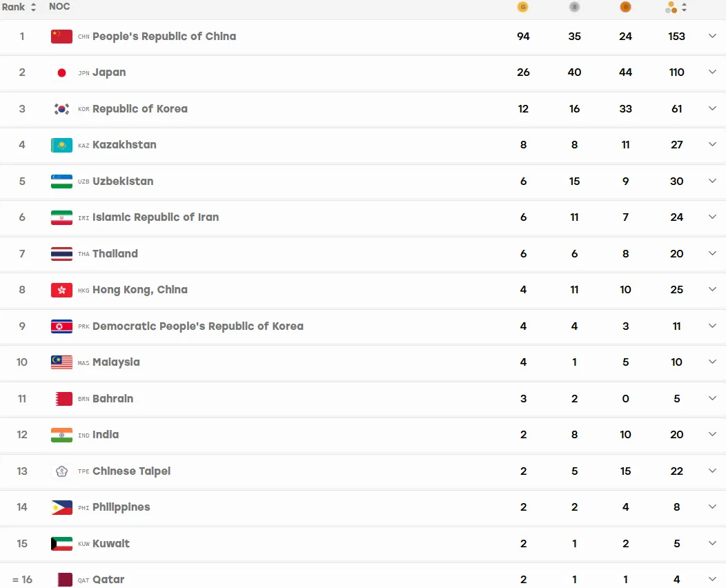Sort table by Rank column
The height and width of the screenshot is (588, 726).
(x=19, y=7)
